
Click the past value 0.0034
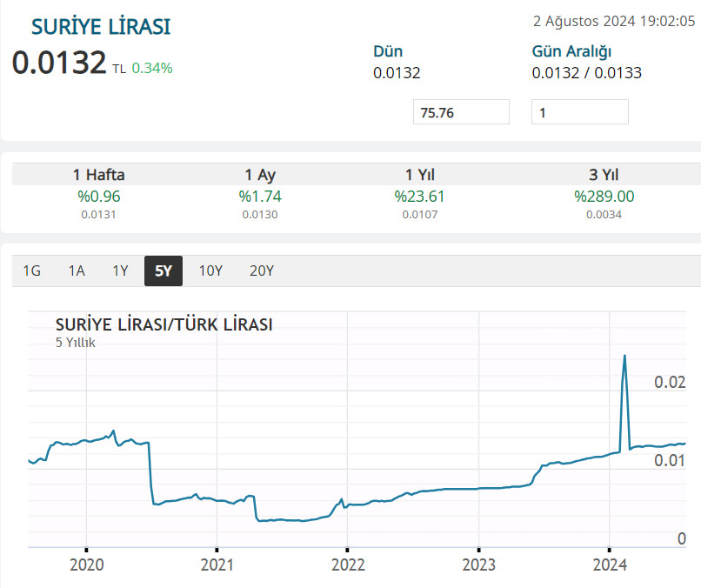pos(604,215)
